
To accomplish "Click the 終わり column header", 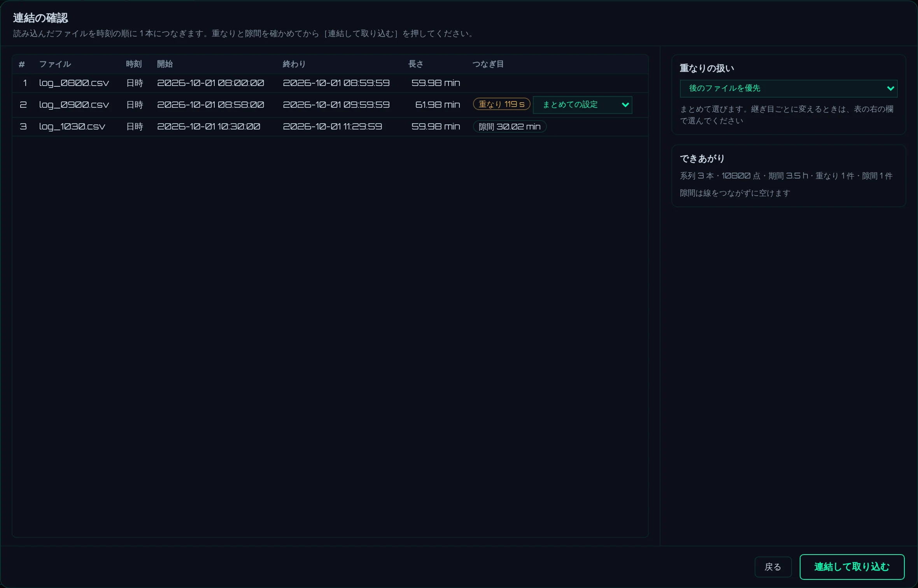I will pos(294,64).
